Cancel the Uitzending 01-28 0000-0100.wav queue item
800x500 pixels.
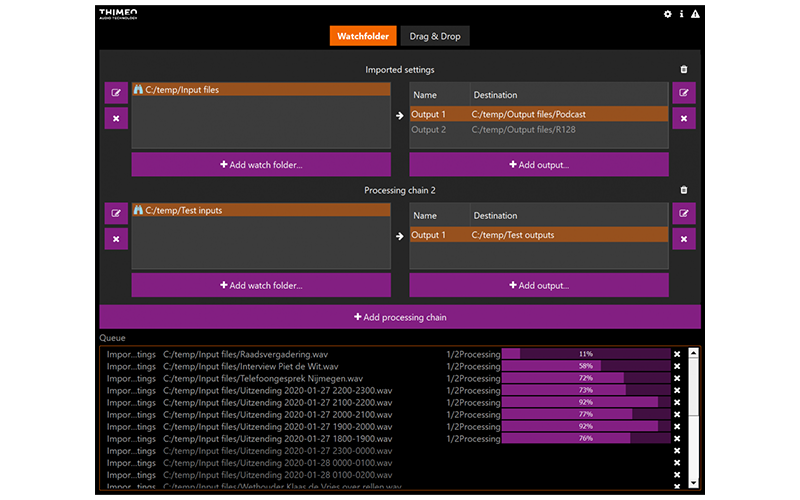click(x=677, y=463)
